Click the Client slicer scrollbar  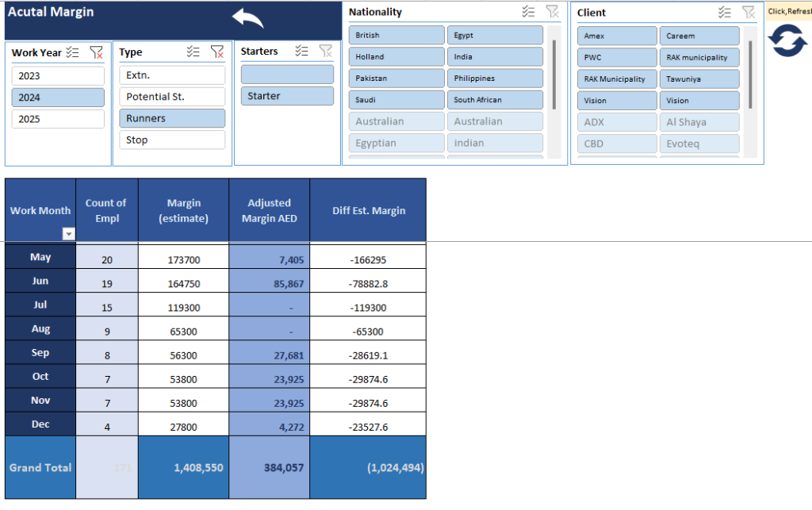point(750,71)
